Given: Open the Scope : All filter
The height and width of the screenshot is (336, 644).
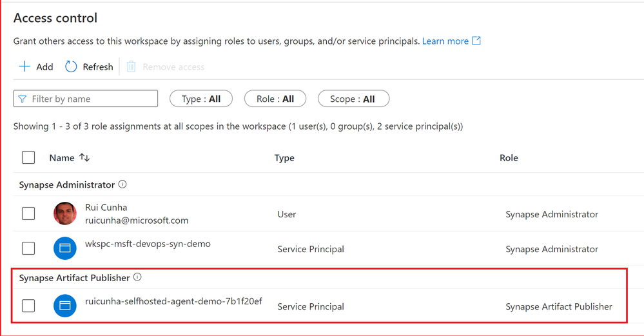Looking at the screenshot, I should (x=353, y=99).
